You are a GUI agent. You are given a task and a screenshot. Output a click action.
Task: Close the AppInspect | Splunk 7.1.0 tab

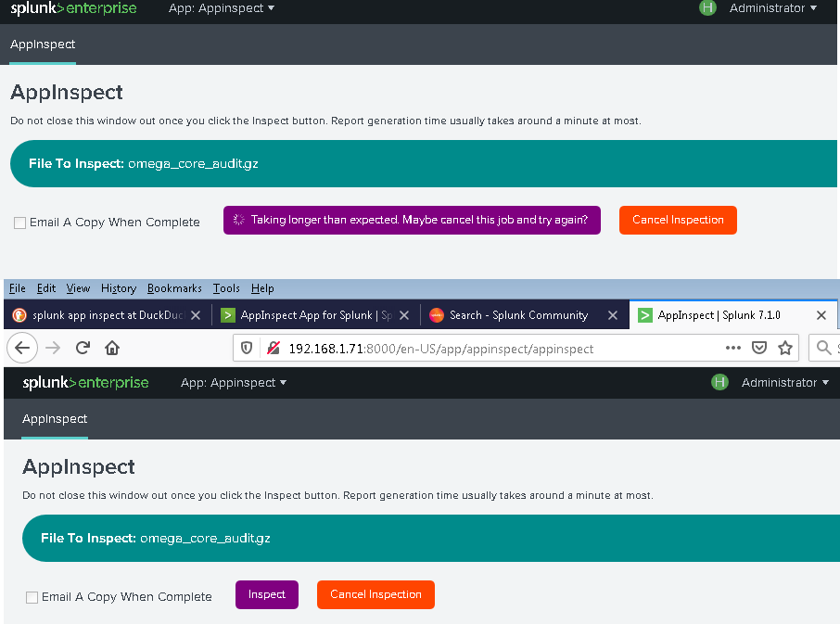tap(821, 315)
